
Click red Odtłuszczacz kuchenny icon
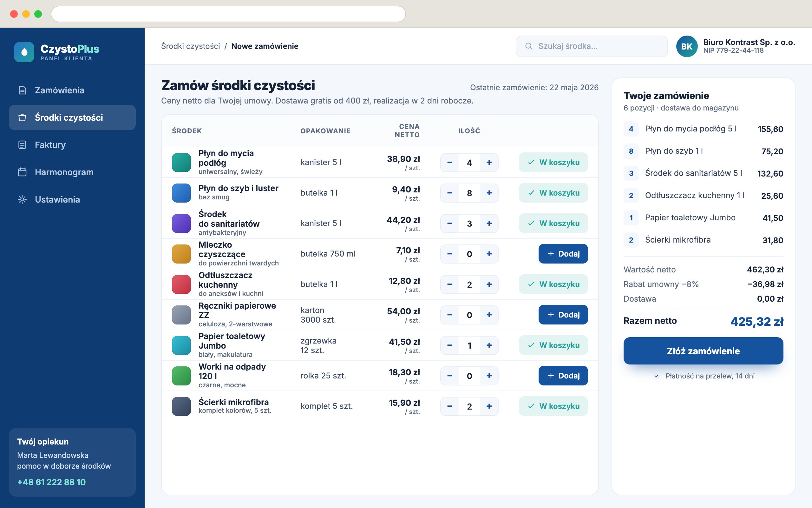(181, 284)
